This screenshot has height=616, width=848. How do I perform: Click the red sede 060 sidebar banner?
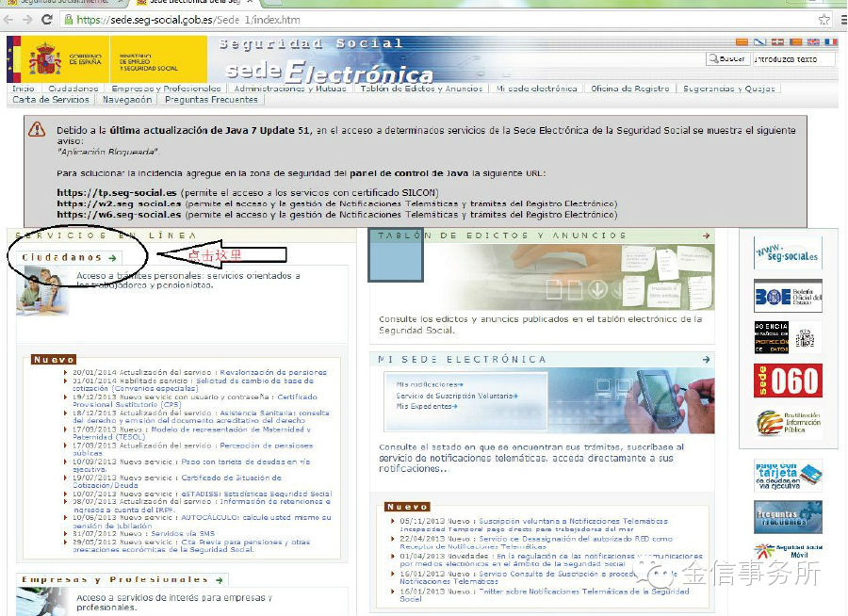[788, 381]
